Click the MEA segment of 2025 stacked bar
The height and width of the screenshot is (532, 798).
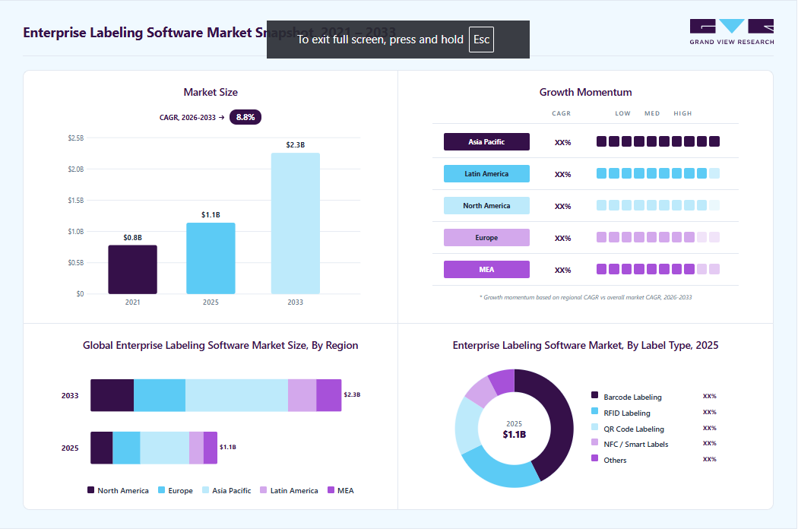coord(211,448)
